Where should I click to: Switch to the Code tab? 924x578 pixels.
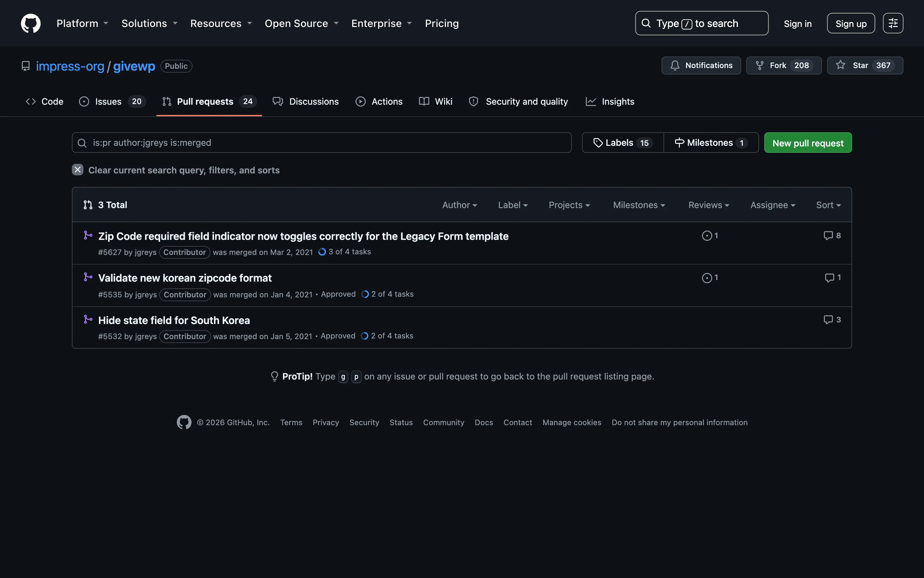[x=44, y=101]
